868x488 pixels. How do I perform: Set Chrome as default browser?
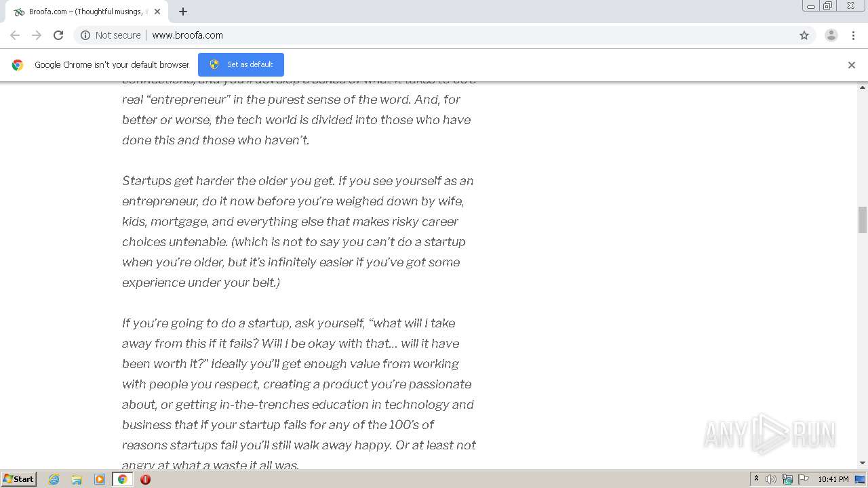pyautogui.click(x=241, y=64)
